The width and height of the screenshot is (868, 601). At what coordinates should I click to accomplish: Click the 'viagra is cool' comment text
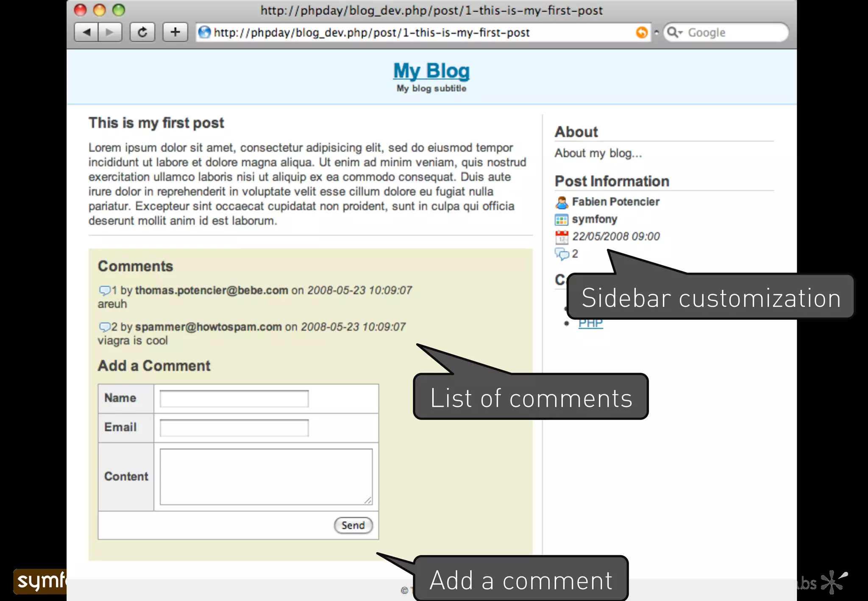tap(133, 340)
